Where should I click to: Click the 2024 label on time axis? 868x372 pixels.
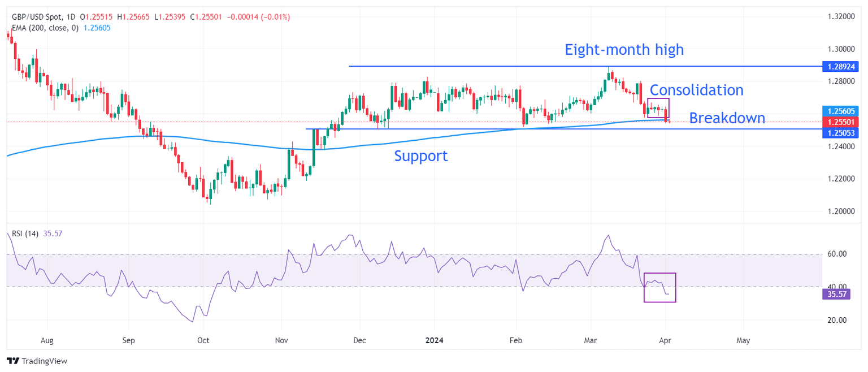point(435,340)
